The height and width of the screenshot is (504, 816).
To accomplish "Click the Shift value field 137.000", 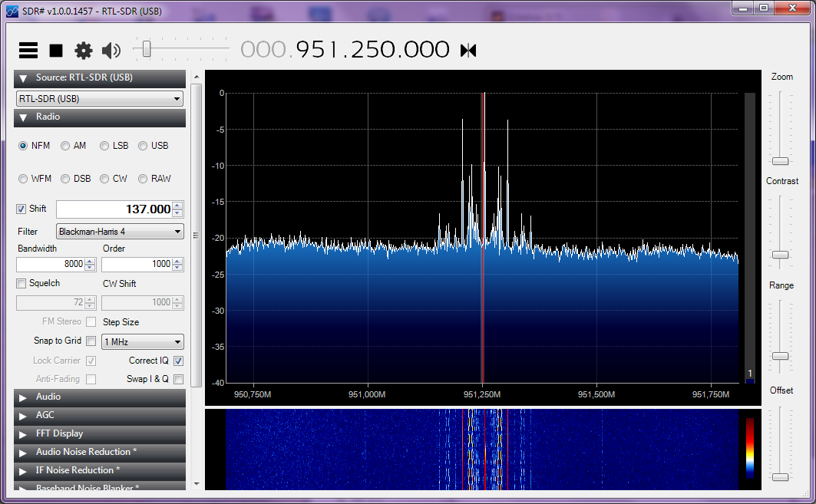I will (114, 209).
